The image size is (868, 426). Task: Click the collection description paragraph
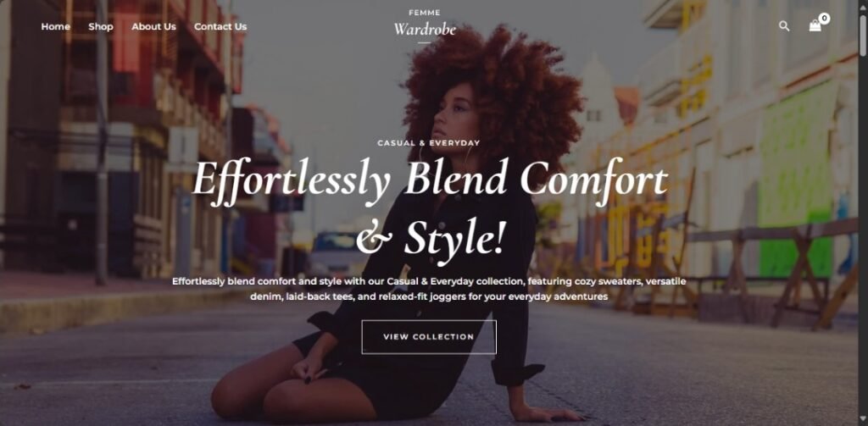pyautogui.click(x=429, y=289)
